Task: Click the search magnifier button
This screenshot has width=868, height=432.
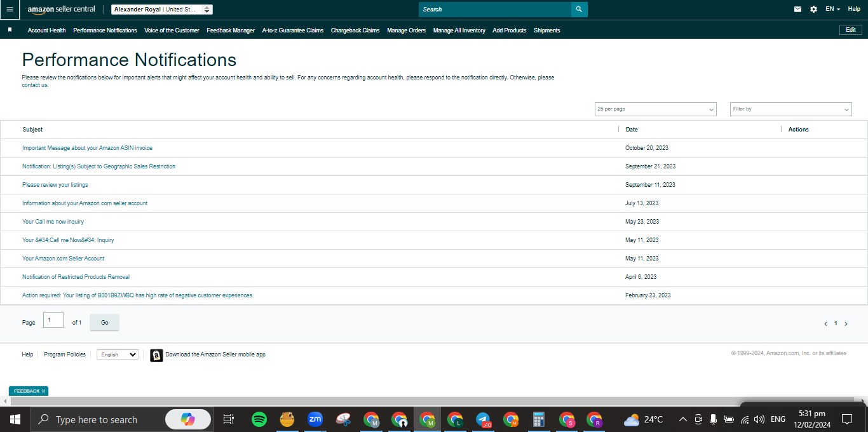Action: pos(579,10)
